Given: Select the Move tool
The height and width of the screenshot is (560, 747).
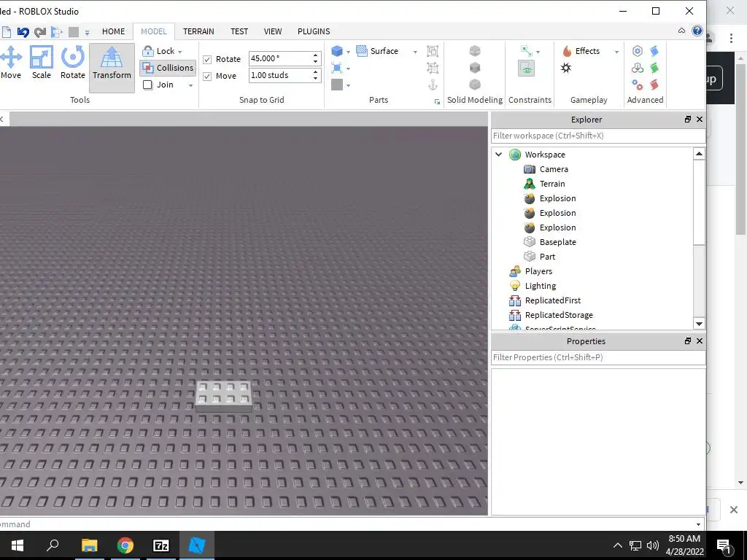Looking at the screenshot, I should (x=11, y=63).
